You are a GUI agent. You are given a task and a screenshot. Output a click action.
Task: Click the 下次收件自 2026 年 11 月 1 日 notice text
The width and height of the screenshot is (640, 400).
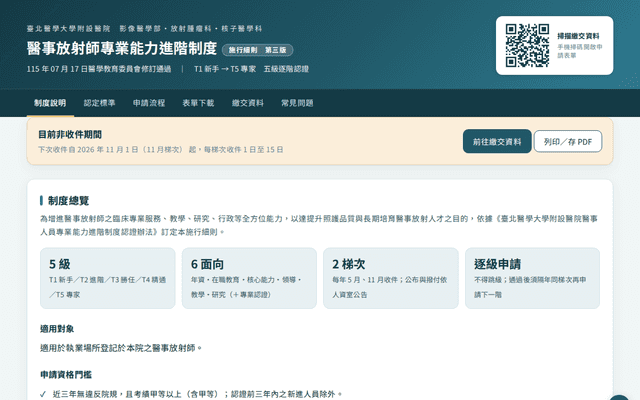click(x=161, y=150)
